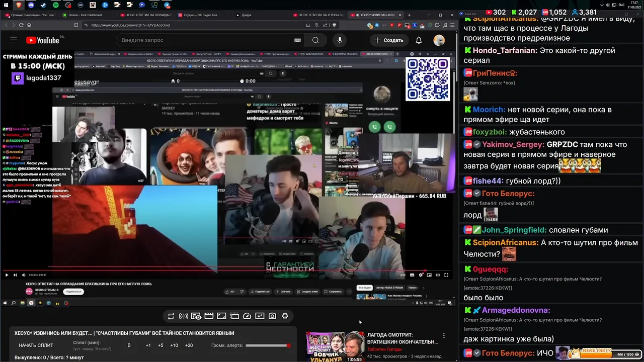Switch to the Stream - Kick Dashboard tab

pyautogui.click(x=88, y=15)
